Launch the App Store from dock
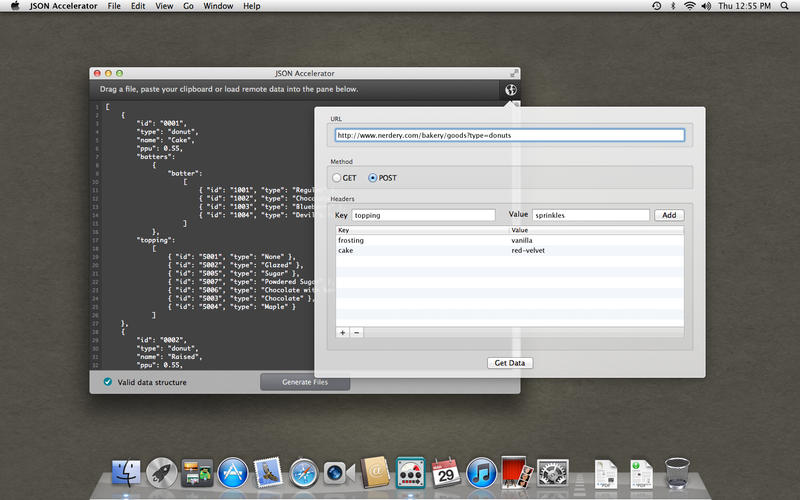This screenshot has width=800, height=500. [x=233, y=472]
